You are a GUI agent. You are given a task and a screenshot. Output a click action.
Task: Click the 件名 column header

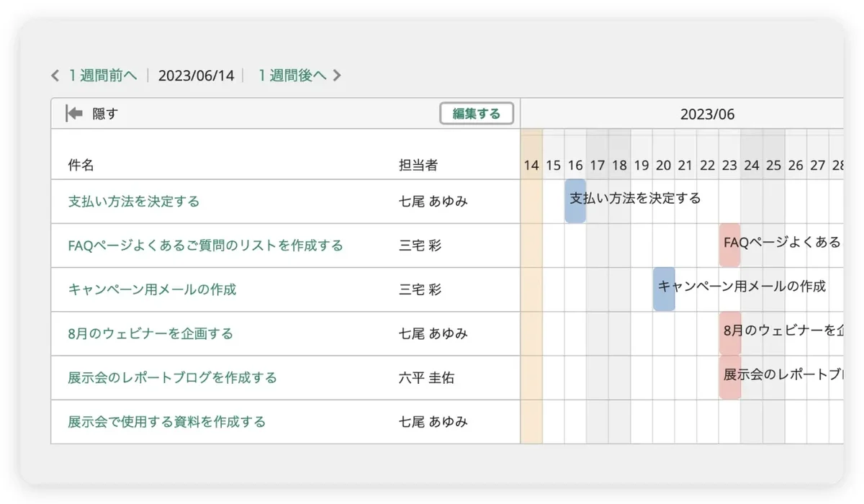point(81,165)
